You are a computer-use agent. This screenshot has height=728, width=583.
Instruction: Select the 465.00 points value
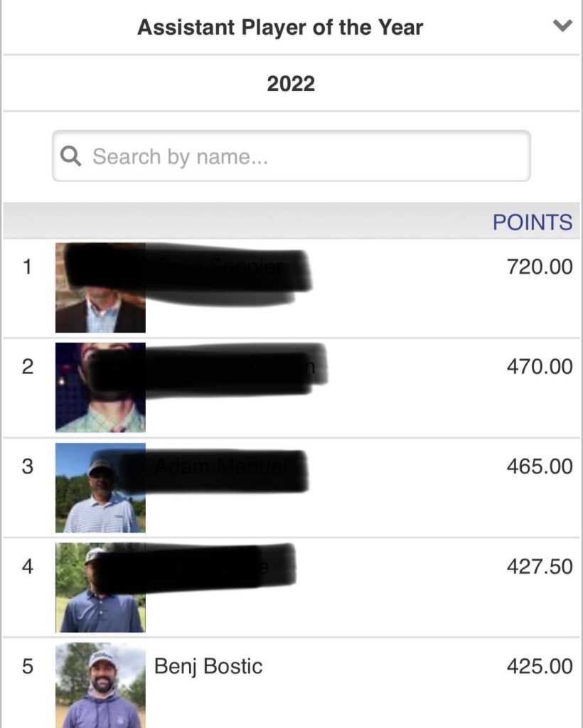[x=539, y=466]
